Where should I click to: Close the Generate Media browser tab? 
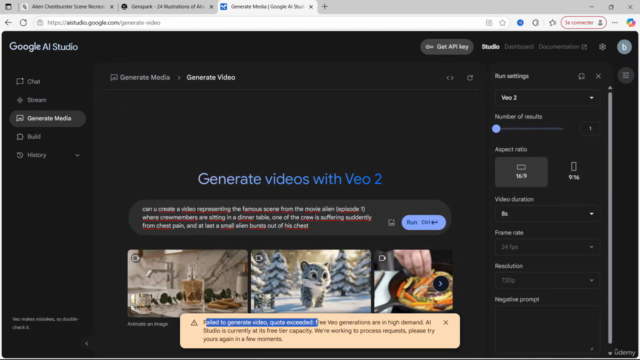coord(311,7)
